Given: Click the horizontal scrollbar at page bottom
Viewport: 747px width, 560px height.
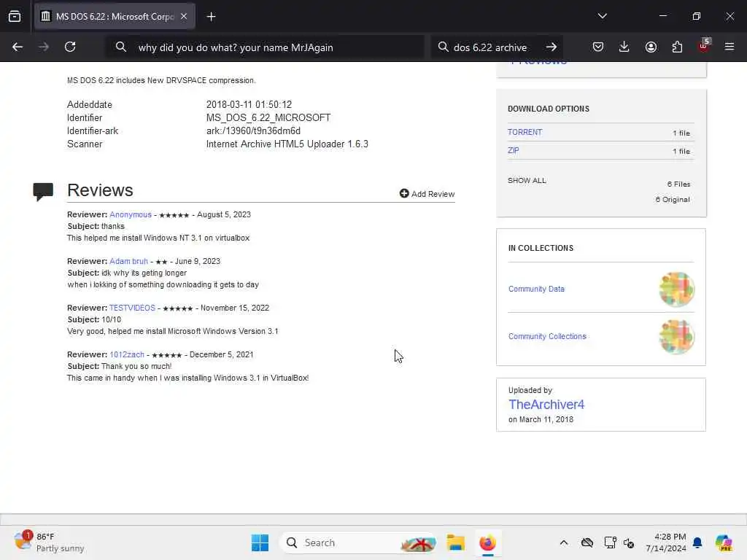Looking at the screenshot, I should point(373,519).
